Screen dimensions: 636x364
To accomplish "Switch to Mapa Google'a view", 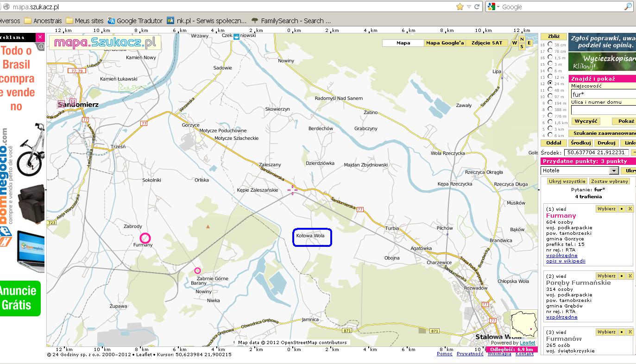I will [445, 43].
